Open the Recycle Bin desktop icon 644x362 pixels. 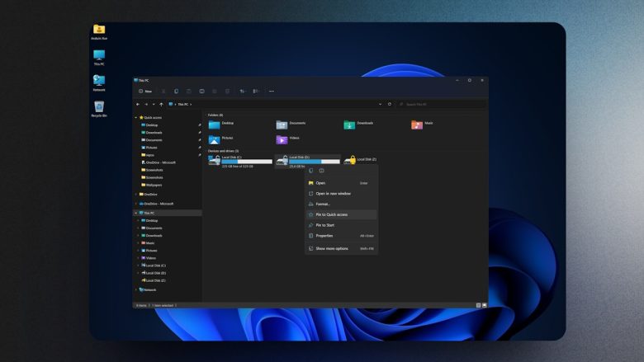tap(99, 106)
